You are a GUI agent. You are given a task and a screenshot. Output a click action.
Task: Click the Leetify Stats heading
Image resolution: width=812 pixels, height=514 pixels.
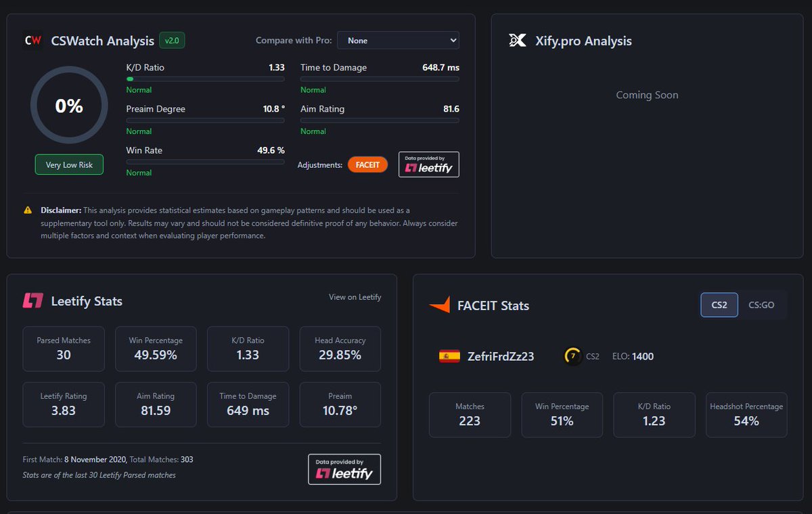(87, 301)
